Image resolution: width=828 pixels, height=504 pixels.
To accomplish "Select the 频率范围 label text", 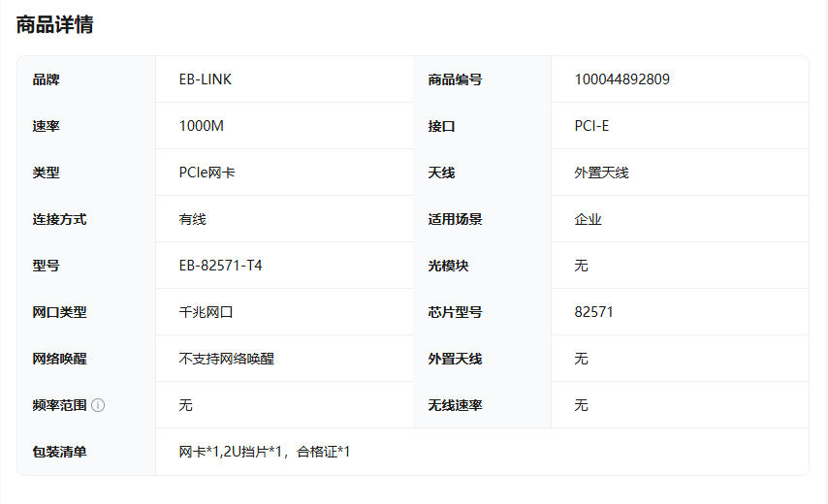I will point(59,405).
